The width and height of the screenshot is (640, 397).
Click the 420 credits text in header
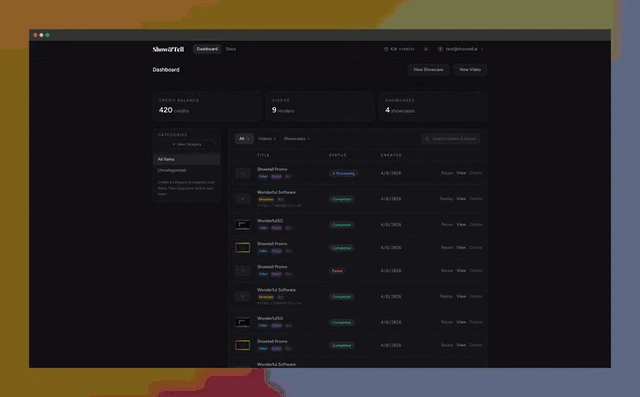tap(402, 49)
